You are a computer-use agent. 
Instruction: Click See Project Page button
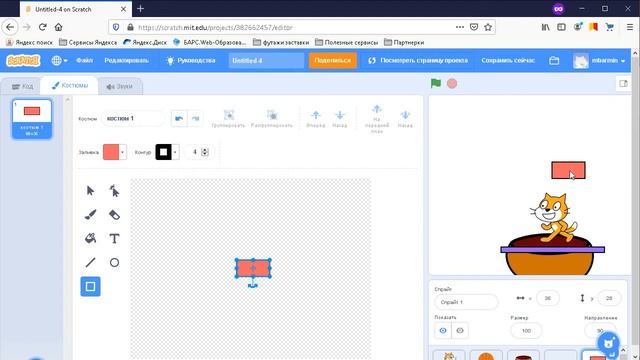418,60
